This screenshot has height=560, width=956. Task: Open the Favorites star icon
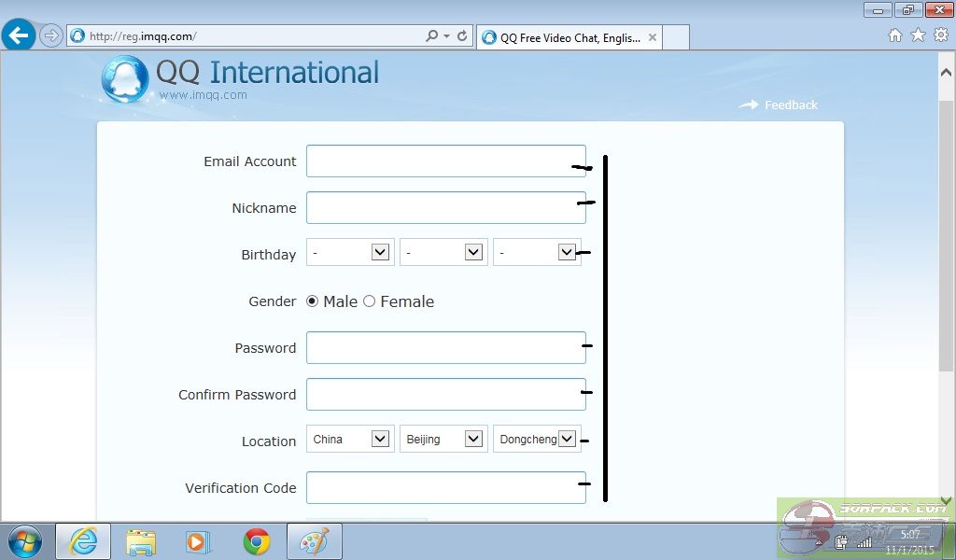pos(919,35)
